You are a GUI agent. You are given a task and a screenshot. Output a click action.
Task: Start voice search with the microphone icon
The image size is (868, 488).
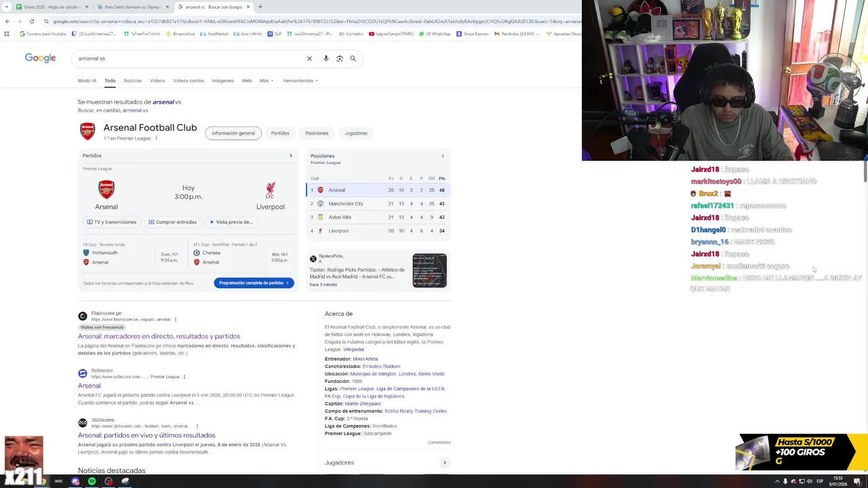[x=326, y=58]
